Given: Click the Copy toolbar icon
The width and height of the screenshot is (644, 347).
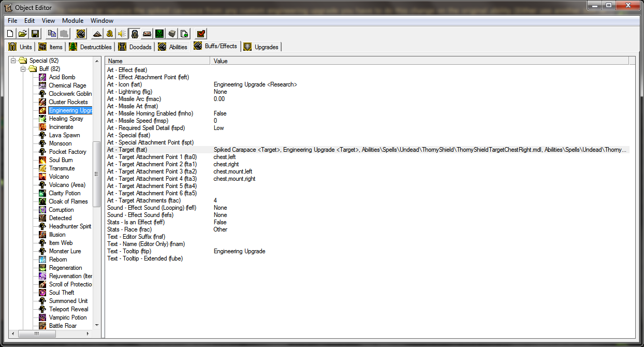Looking at the screenshot, I should coord(51,34).
